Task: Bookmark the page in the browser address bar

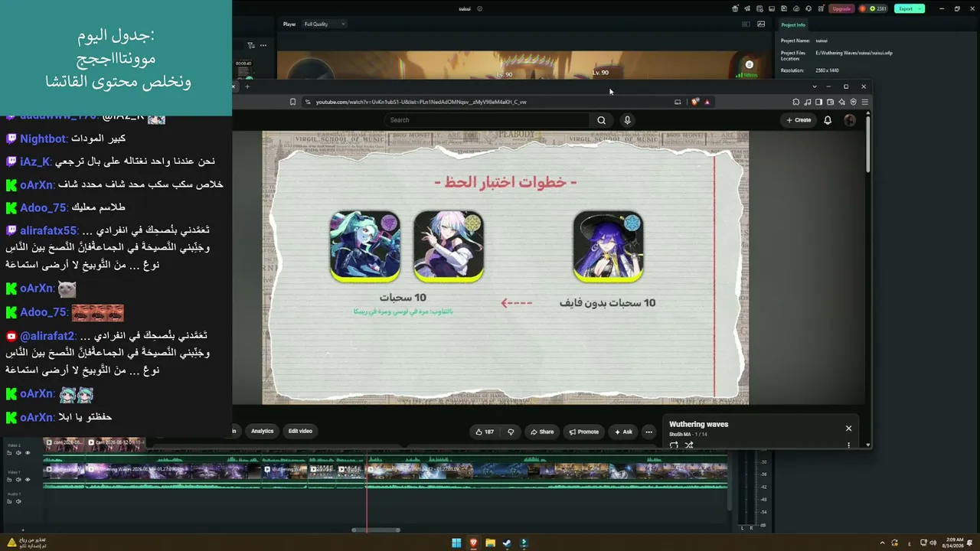Action: pyautogui.click(x=292, y=102)
